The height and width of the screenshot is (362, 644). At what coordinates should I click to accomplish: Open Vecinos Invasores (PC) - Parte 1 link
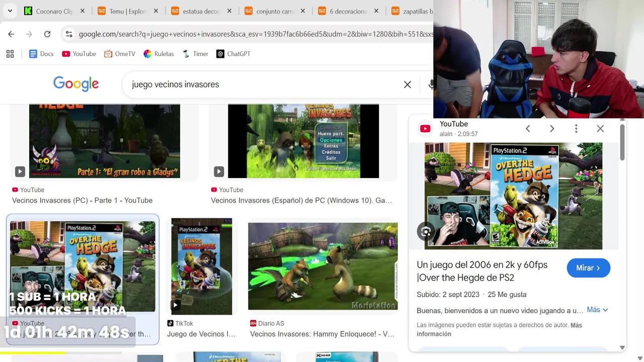tap(82, 200)
